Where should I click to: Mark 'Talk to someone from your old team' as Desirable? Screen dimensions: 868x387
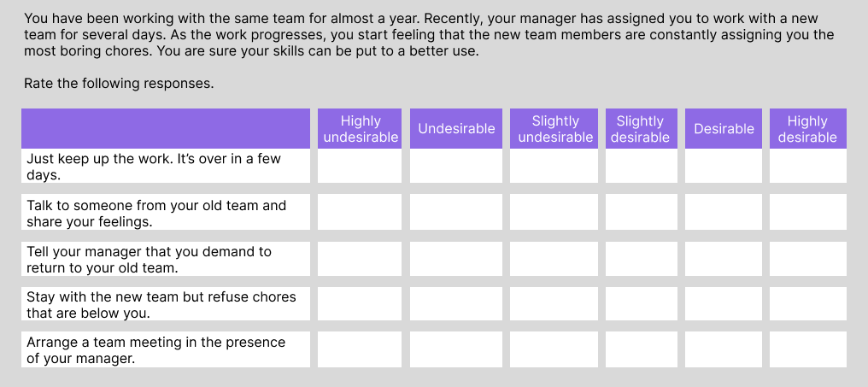click(723, 212)
